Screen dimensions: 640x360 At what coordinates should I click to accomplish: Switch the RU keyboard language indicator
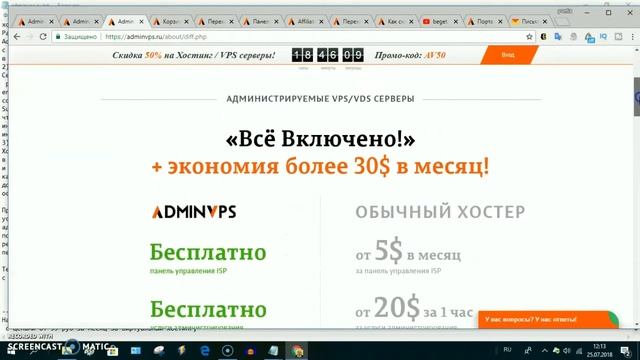[507, 350]
